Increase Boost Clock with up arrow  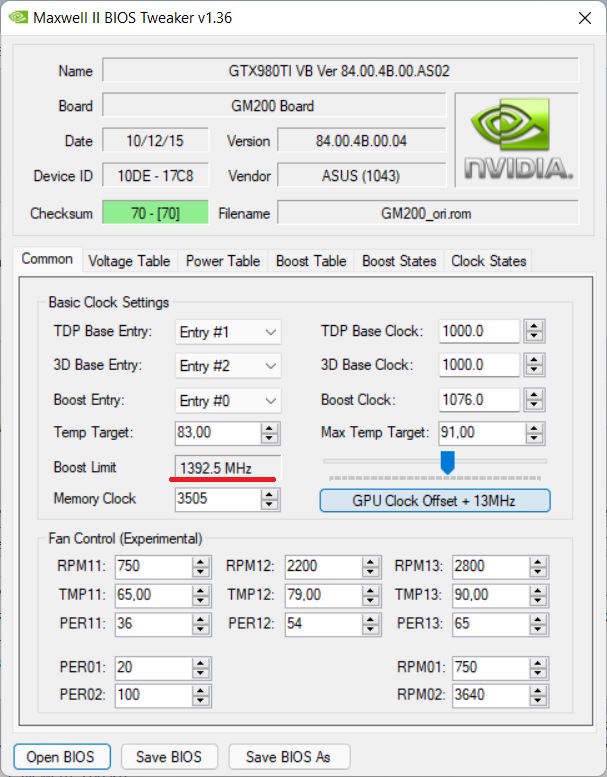[534, 394]
